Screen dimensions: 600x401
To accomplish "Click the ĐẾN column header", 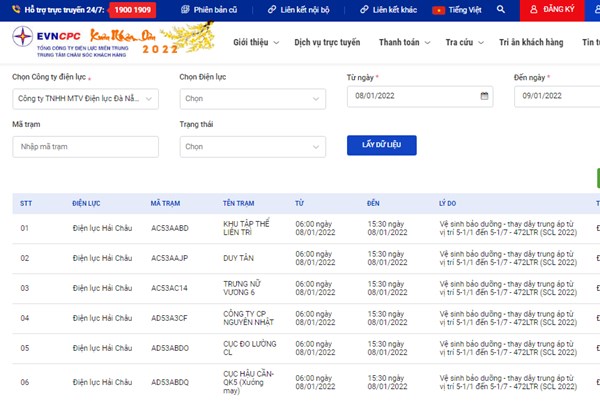I will (373, 204).
